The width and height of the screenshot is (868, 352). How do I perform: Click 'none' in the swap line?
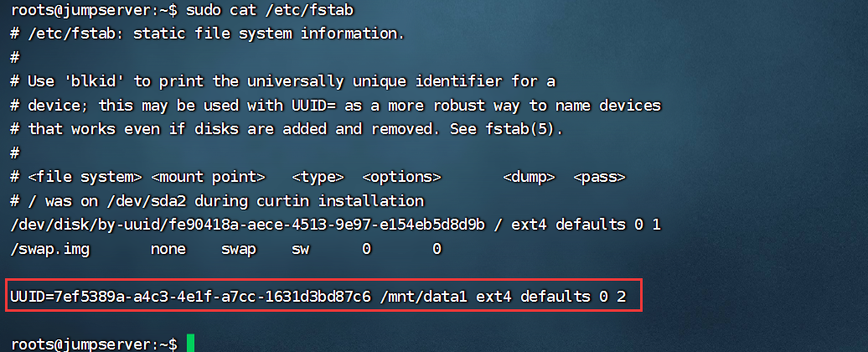pyautogui.click(x=168, y=249)
